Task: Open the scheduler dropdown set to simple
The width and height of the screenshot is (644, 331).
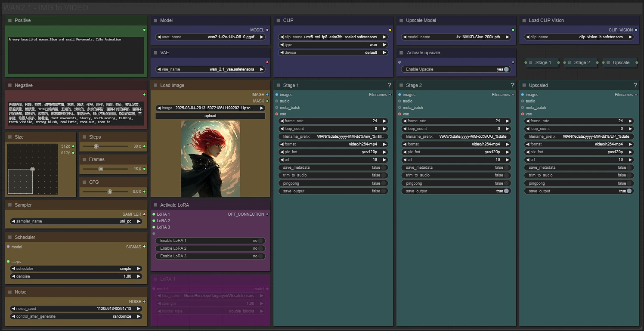Action: click(x=76, y=269)
